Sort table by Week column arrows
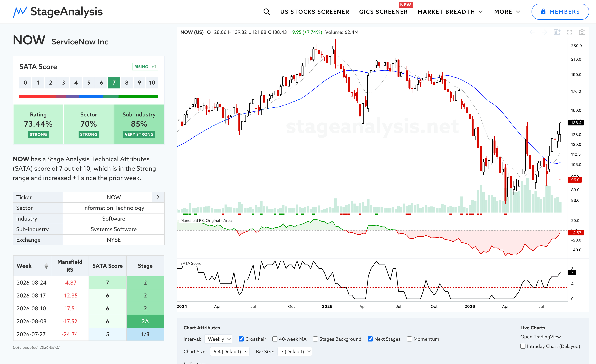Screen dimensions: 596x364 (x=46, y=266)
